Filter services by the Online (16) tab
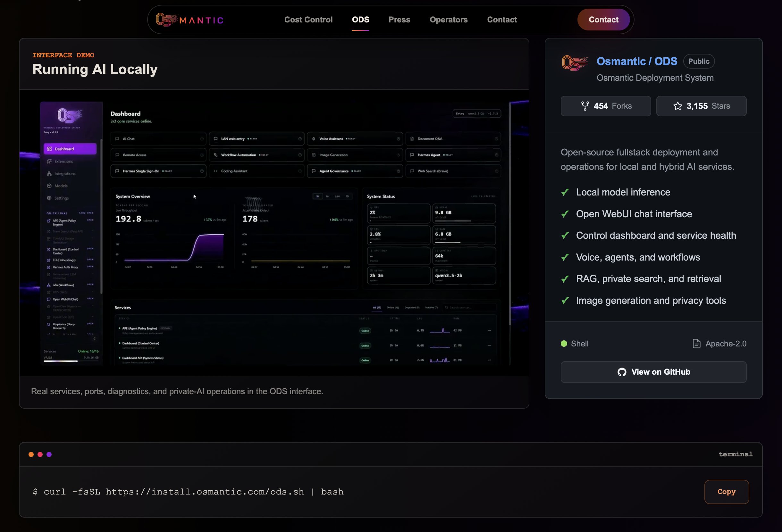The height and width of the screenshot is (532, 782). (393, 307)
